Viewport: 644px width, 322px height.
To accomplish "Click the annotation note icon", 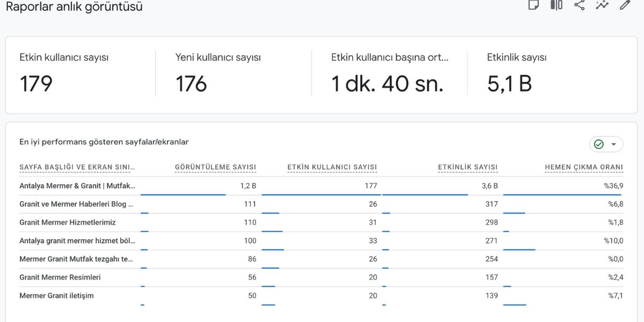I will pyautogui.click(x=533, y=5).
